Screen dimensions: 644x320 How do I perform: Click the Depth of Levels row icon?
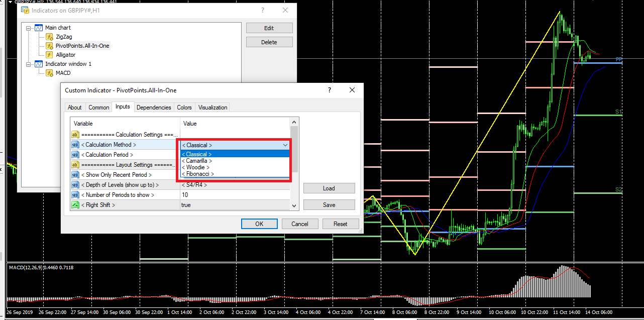(x=75, y=185)
